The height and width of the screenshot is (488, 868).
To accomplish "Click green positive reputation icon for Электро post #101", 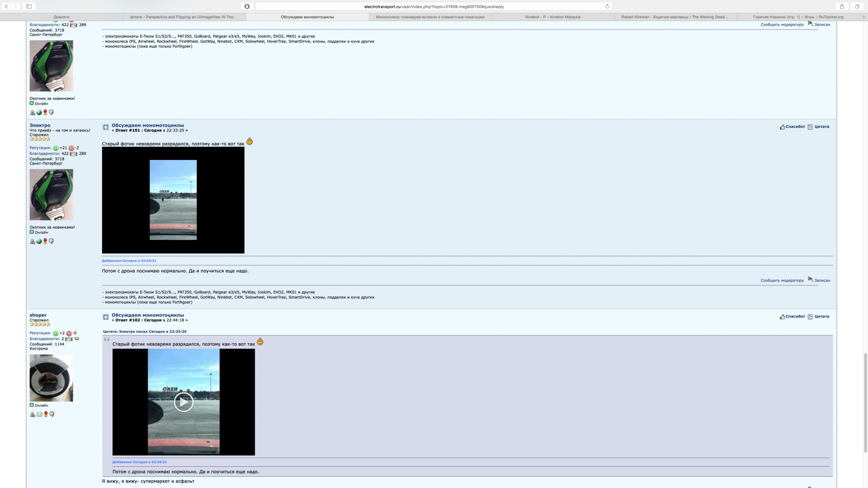I will (56, 148).
